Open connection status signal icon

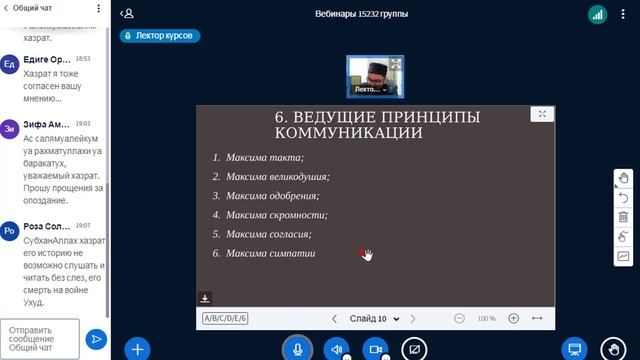[597, 15]
